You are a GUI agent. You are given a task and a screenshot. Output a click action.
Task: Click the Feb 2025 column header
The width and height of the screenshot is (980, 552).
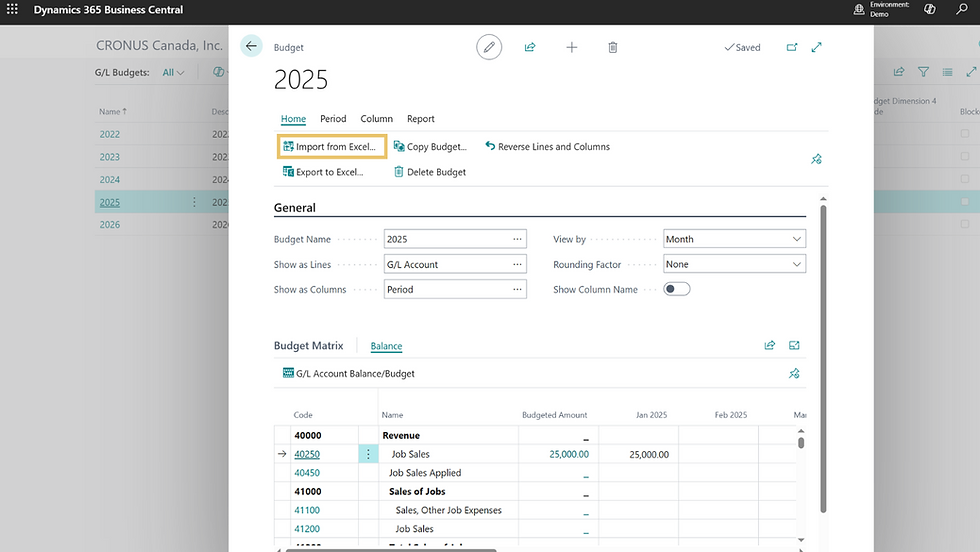point(731,414)
